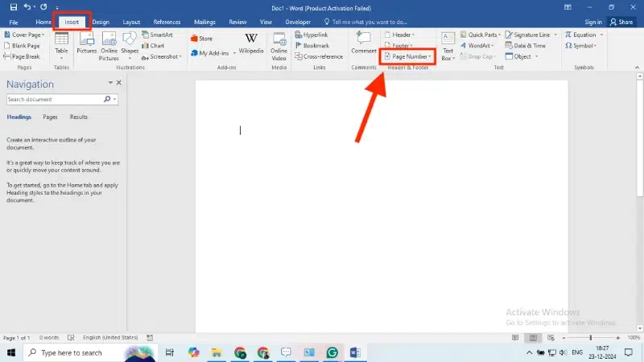This screenshot has width=644, height=362.
Task: Open the Symbol dropdown
Action: pyautogui.click(x=581, y=46)
